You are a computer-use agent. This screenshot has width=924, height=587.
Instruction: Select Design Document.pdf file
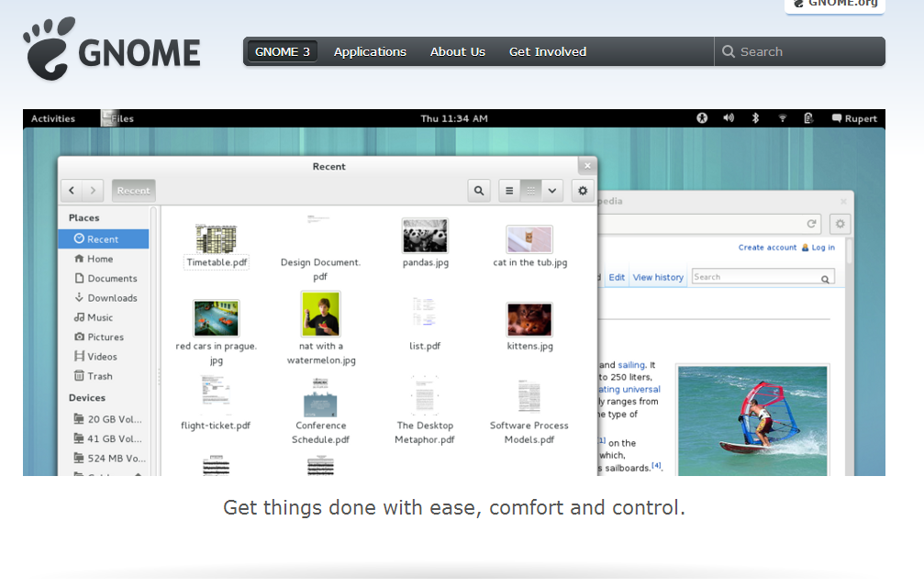320,248
